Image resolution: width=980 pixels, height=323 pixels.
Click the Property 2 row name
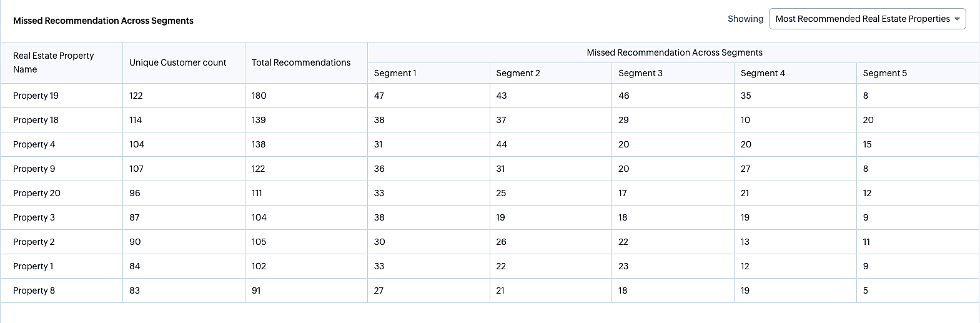(34, 242)
